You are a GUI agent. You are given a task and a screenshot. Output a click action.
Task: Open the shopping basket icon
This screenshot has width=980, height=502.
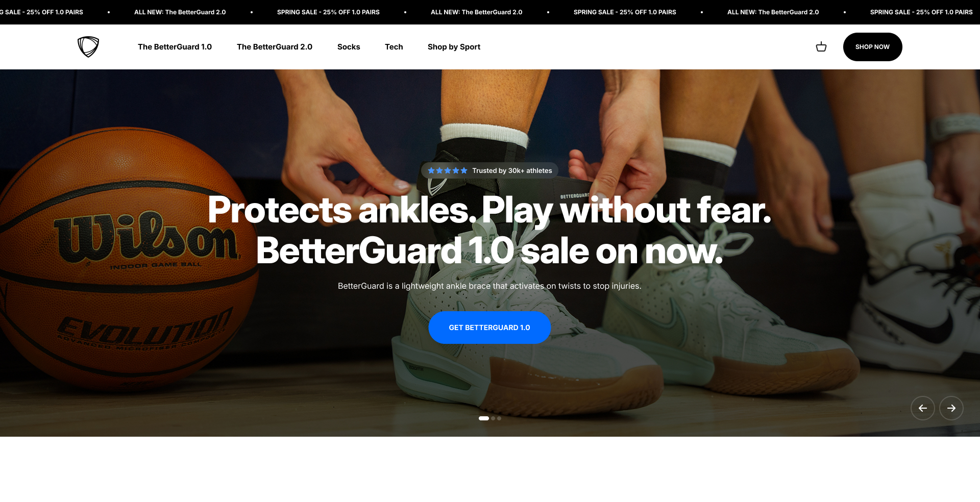(821, 47)
